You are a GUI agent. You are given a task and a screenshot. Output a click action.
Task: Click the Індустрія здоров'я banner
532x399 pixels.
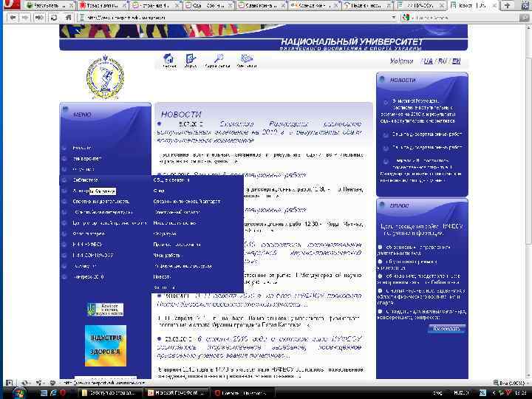tap(106, 346)
